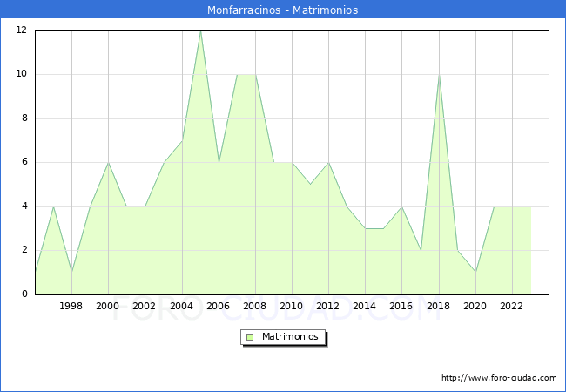Click the y-axis value 8
The width and height of the screenshot is (566, 392).
(x=24, y=118)
